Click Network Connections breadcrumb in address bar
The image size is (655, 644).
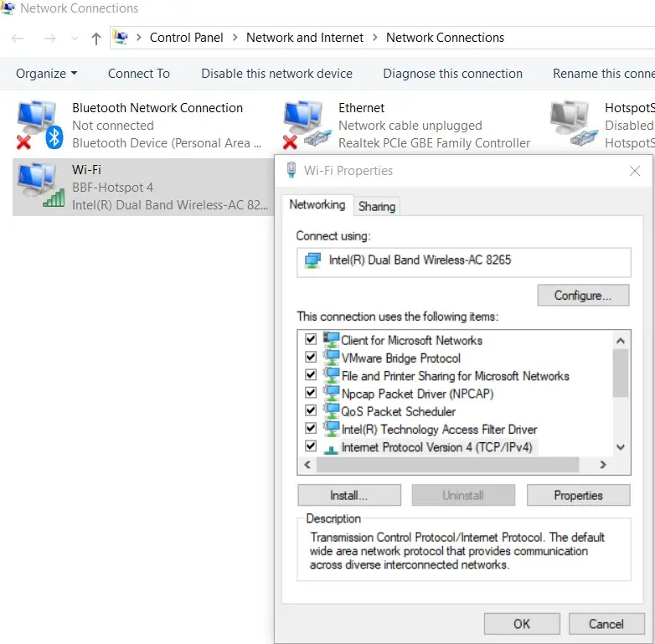[x=445, y=38]
